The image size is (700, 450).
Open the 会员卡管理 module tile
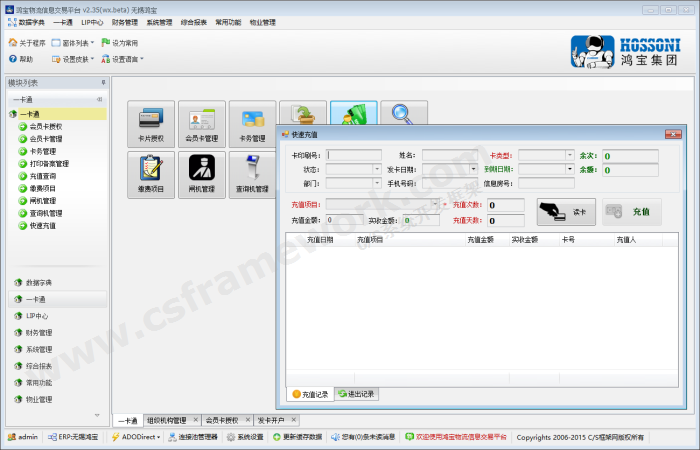(x=201, y=124)
